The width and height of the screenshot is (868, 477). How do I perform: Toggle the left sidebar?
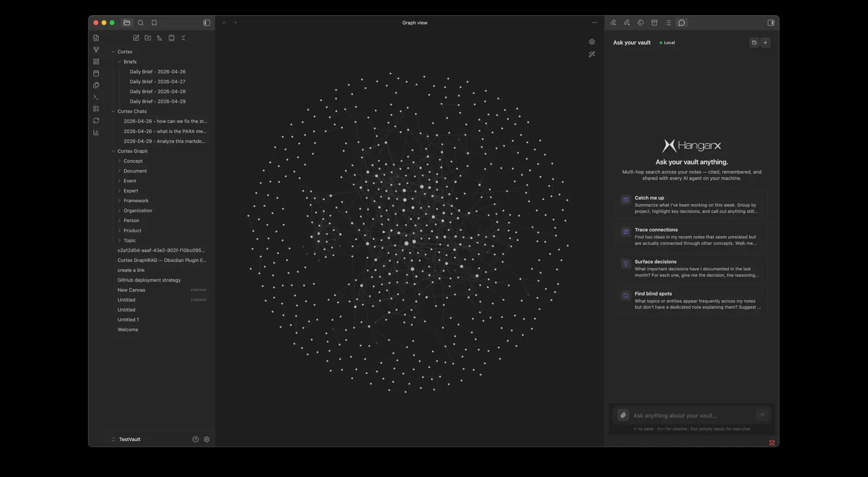(207, 23)
